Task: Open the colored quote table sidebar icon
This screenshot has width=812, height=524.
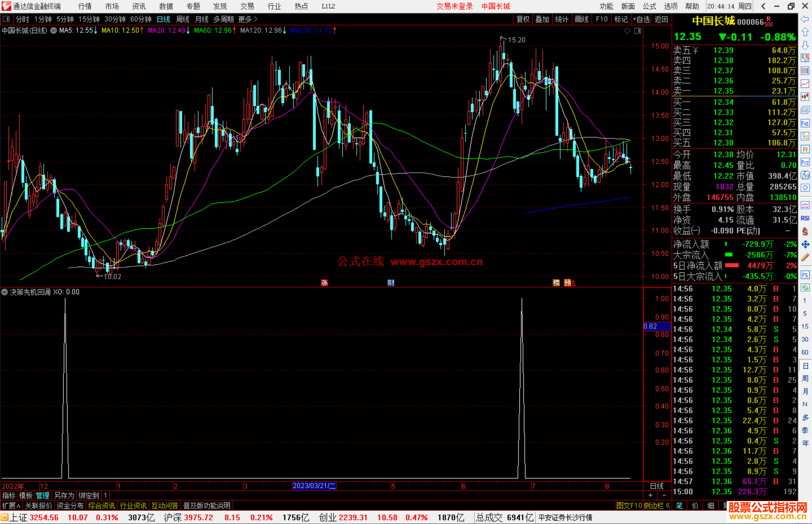Action: click(x=805, y=71)
